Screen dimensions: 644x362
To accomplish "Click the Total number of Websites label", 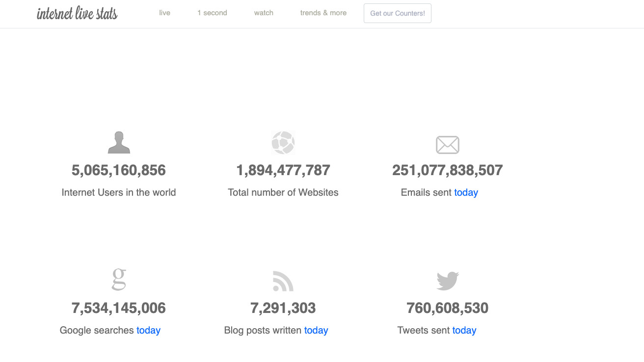I will [283, 192].
